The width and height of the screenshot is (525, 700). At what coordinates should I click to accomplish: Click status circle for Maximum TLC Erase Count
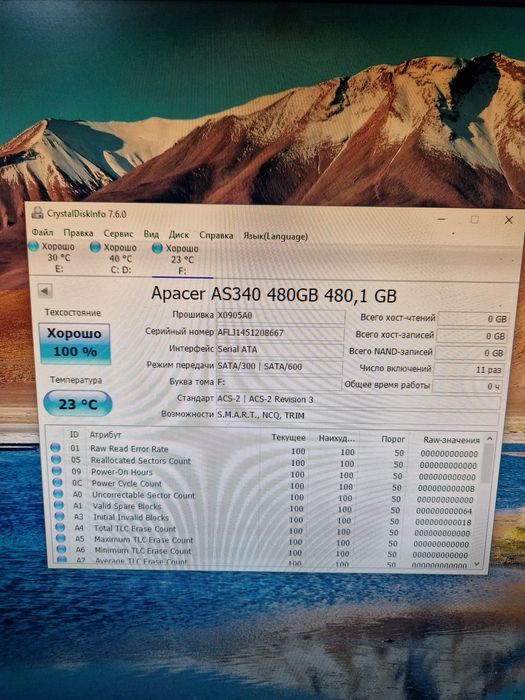[61, 538]
